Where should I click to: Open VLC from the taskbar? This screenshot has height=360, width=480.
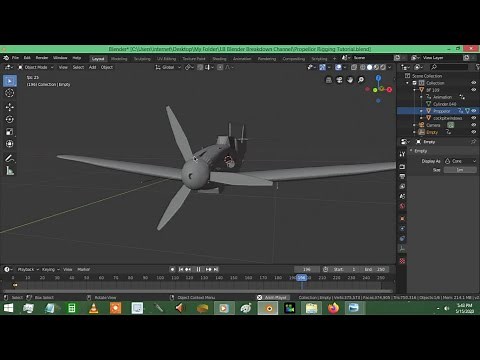[94, 308]
